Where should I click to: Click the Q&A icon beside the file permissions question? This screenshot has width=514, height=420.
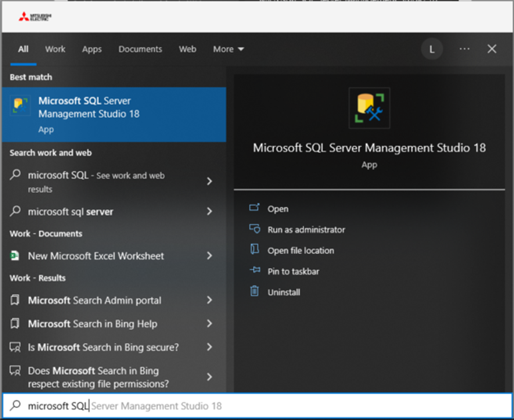click(x=15, y=371)
